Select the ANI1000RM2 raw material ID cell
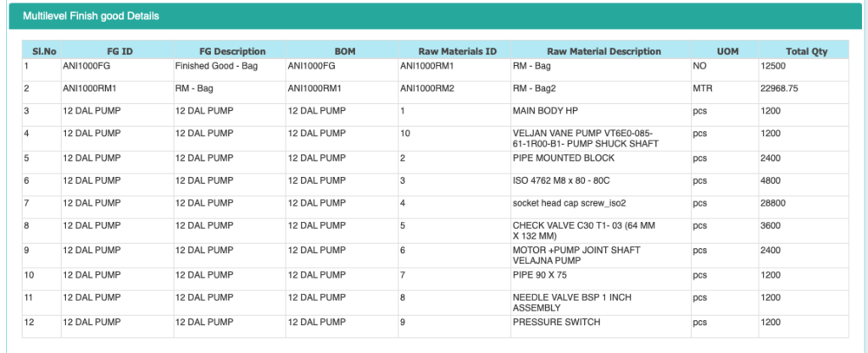The width and height of the screenshot is (868, 353). [426, 88]
